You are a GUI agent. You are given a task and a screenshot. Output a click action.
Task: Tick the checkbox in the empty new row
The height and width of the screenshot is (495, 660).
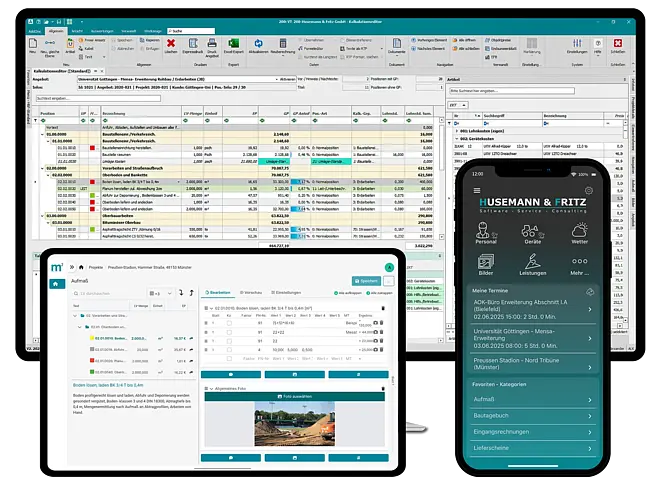(x=229, y=359)
